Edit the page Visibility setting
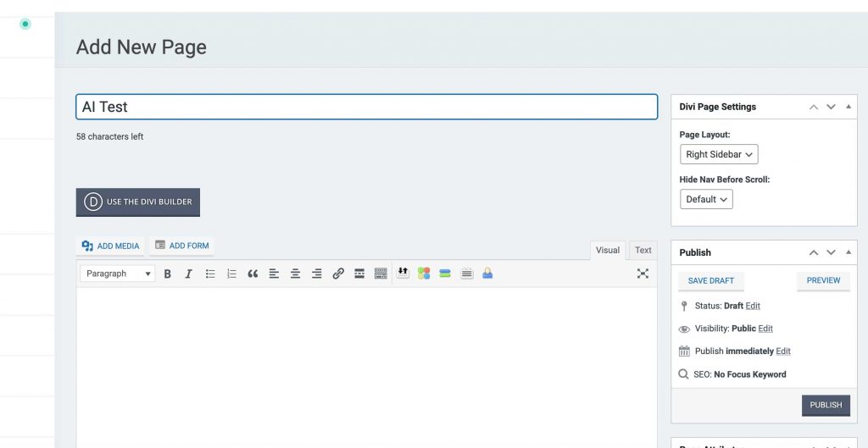This screenshot has width=868, height=448. tap(765, 329)
